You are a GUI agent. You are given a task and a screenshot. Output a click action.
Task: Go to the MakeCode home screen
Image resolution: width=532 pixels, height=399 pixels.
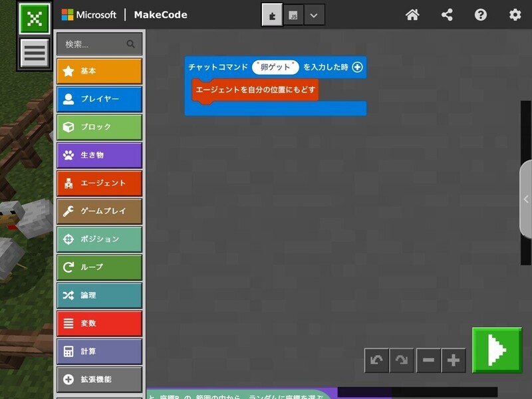point(412,15)
